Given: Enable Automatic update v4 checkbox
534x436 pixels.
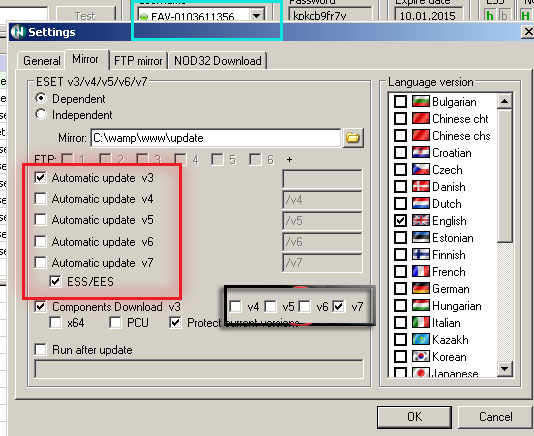Looking at the screenshot, I should (41, 199).
